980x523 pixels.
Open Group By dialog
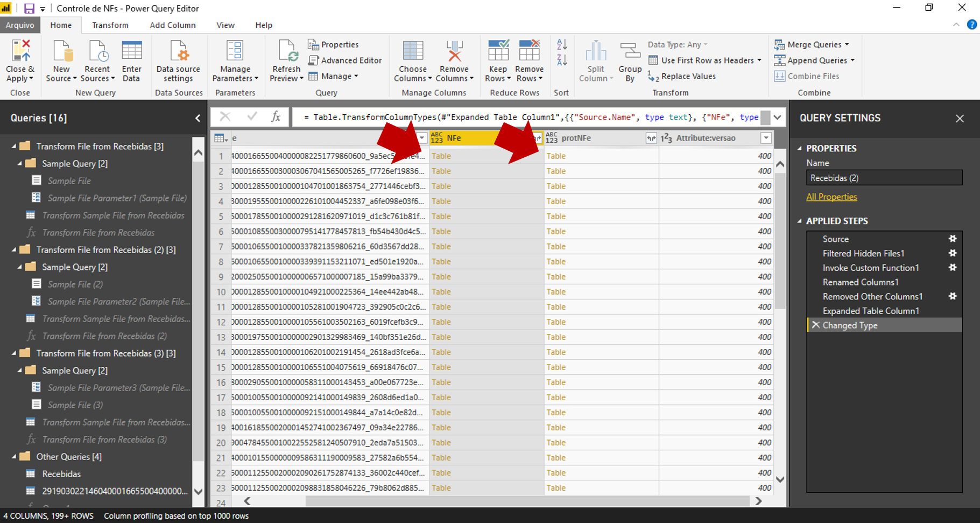point(630,61)
